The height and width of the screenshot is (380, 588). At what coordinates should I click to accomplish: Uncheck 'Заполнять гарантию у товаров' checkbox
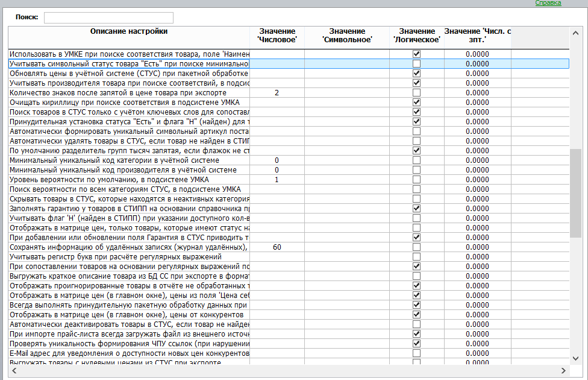417,209
